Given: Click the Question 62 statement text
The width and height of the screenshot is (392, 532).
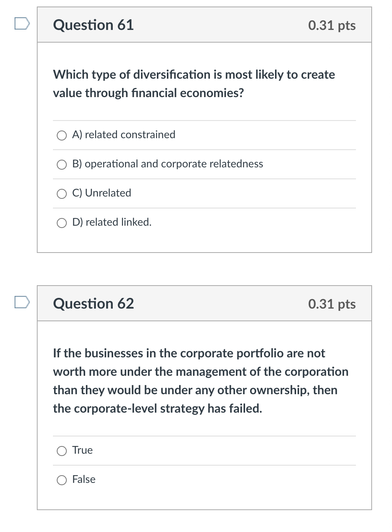Looking at the screenshot, I should tap(200, 380).
